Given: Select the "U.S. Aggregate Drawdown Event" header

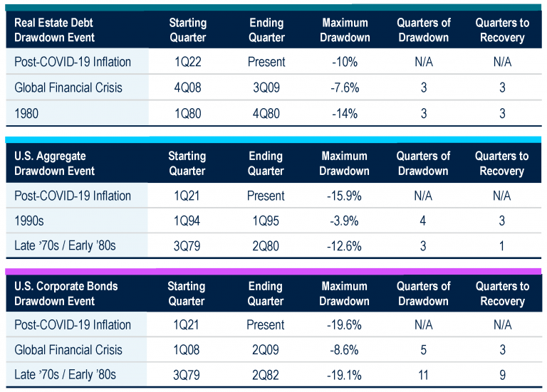Looking at the screenshot, I should pyautogui.click(x=55, y=163).
